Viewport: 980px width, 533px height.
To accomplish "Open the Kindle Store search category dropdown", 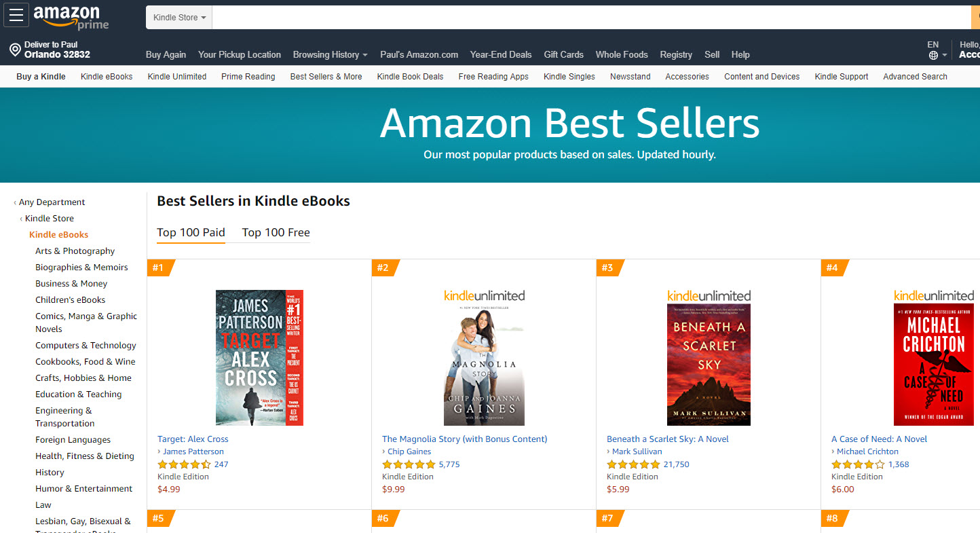I will click(179, 18).
